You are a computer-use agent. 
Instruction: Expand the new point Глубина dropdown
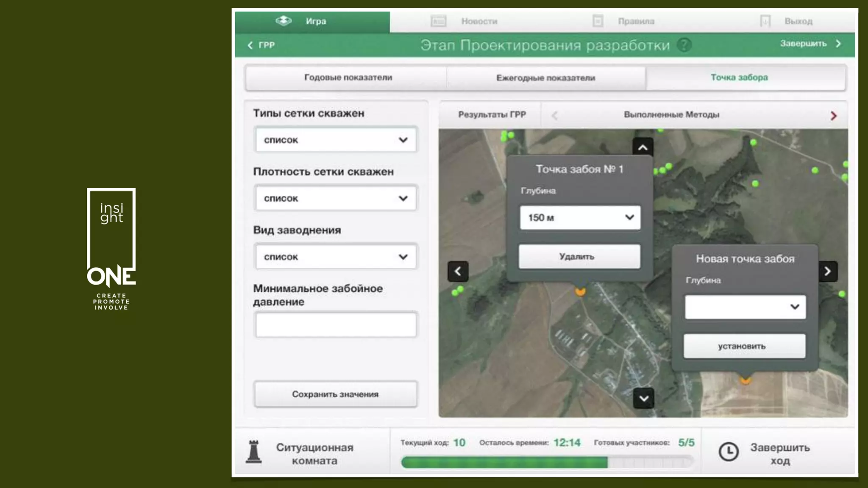click(x=745, y=307)
